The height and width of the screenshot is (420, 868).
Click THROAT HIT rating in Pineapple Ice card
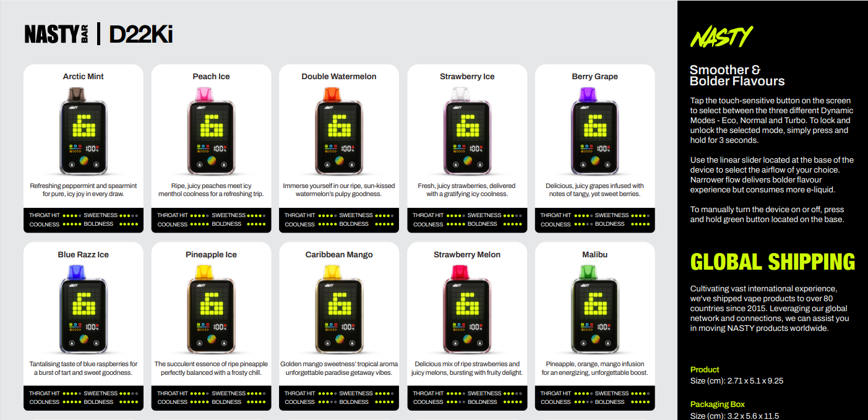coord(183,393)
